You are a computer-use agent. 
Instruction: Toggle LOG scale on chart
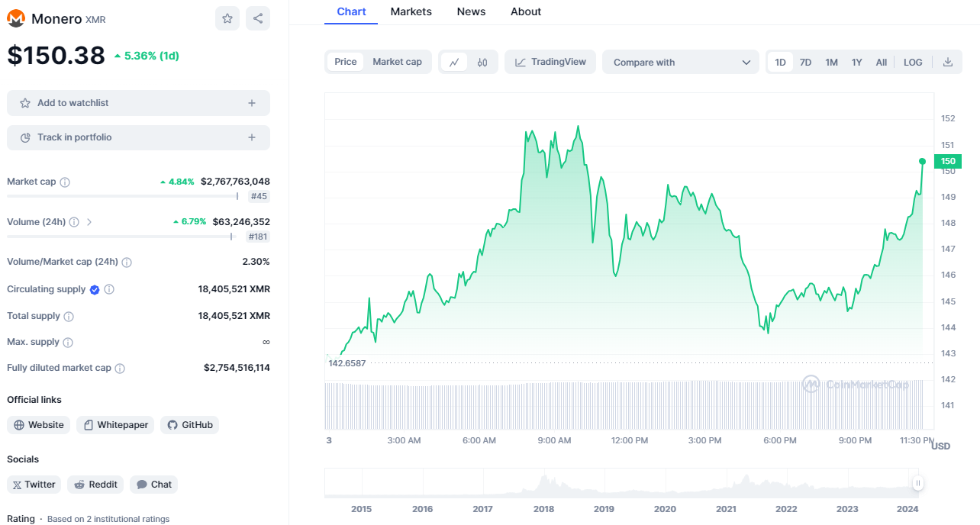[x=913, y=63]
